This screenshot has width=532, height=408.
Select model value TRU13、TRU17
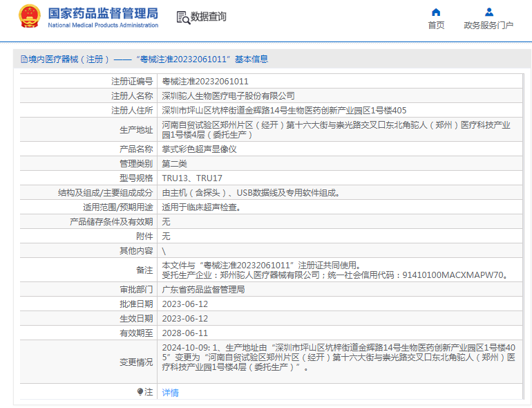pyautogui.click(x=192, y=178)
